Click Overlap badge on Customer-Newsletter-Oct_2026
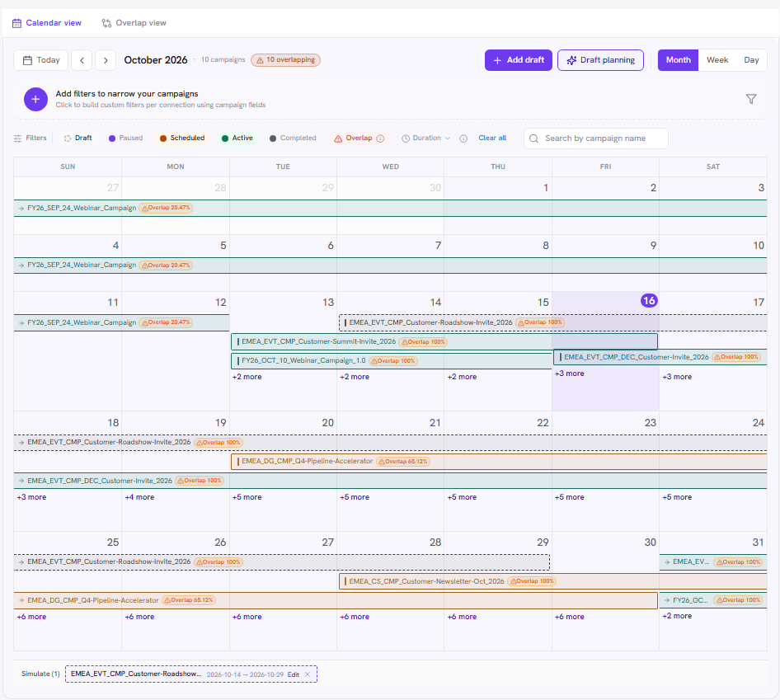Image resolution: width=780 pixels, height=700 pixels. tap(532, 581)
